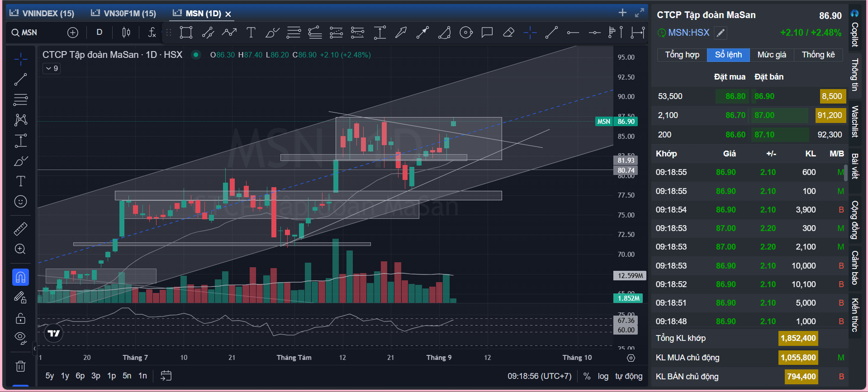This screenshot has width=868, height=392.
Task: Expand the chart to fullscreen
Action: pyautogui.click(x=639, y=13)
